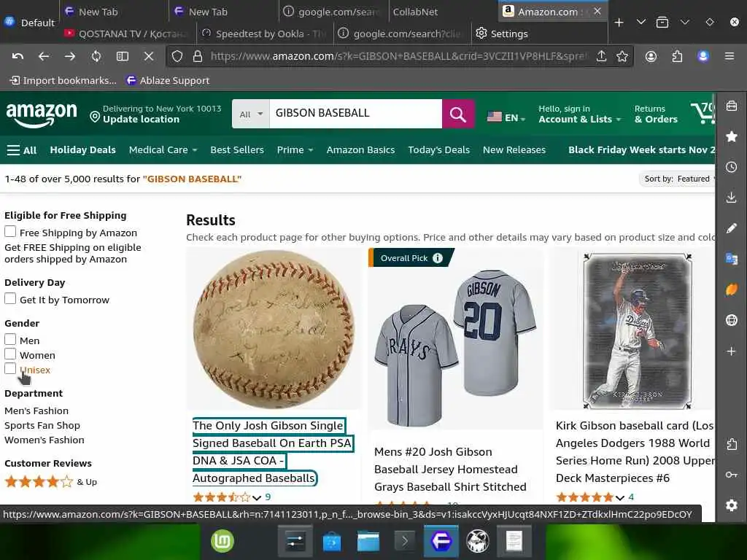Expand Account & Lists menu
The width and height of the screenshot is (747, 560).
coord(580,114)
